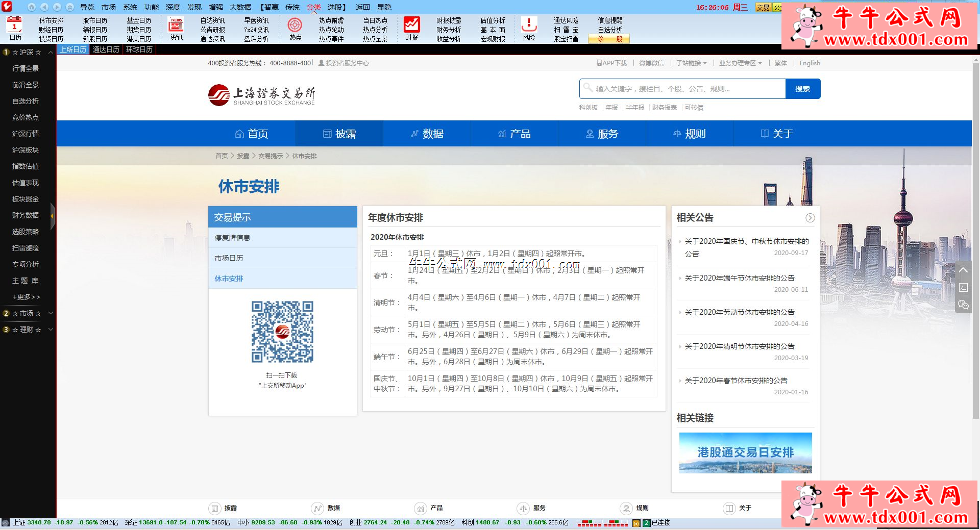The width and height of the screenshot is (980, 530).
Task: Select 板块掘金 in the sidebar
Action: click(26, 199)
